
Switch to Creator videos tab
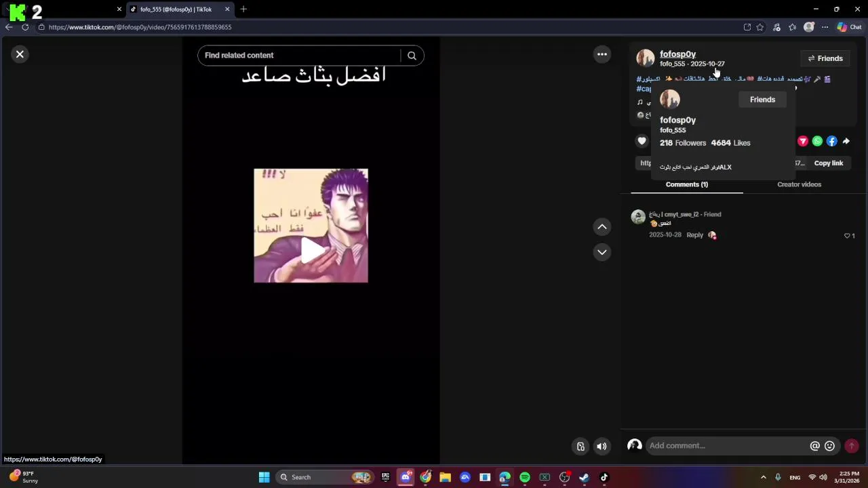(799, 184)
